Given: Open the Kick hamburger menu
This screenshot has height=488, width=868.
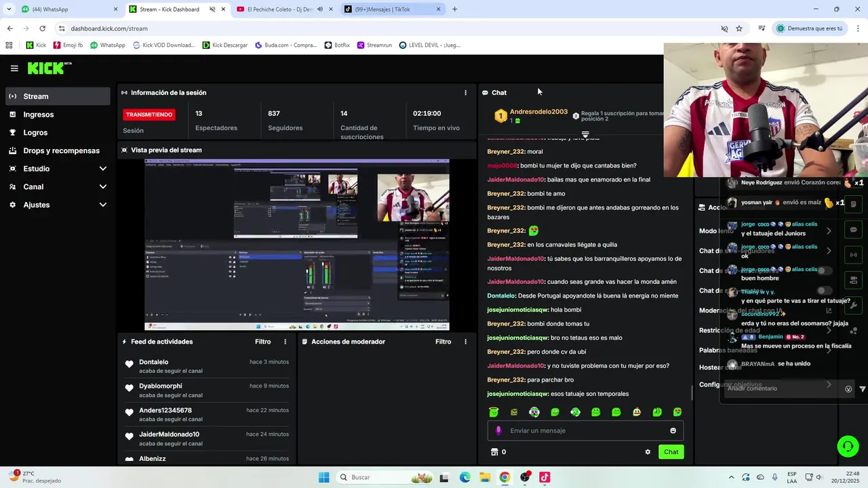Looking at the screenshot, I should tap(14, 68).
